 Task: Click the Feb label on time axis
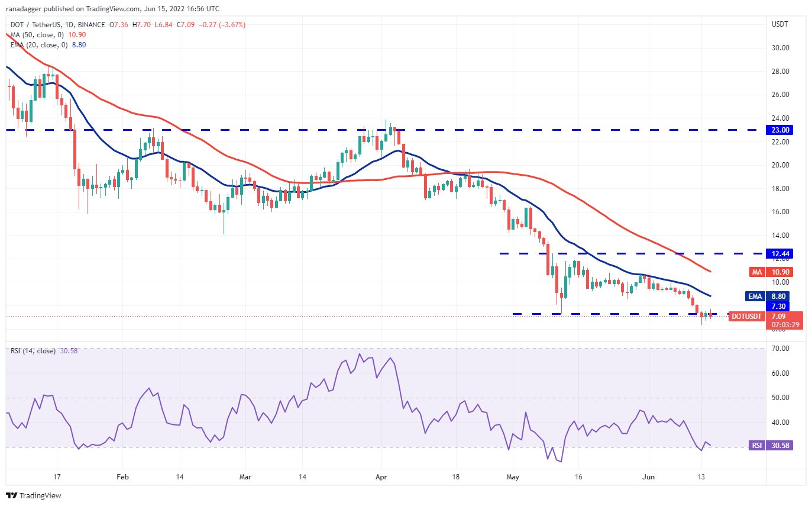click(x=122, y=476)
